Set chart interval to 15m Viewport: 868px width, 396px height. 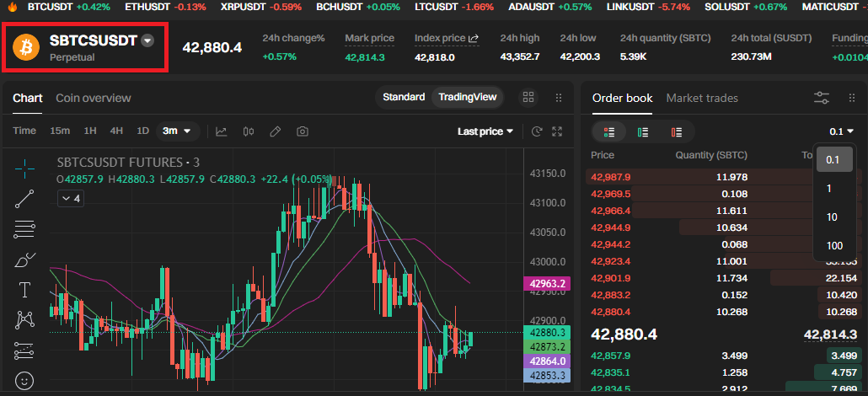pos(60,131)
